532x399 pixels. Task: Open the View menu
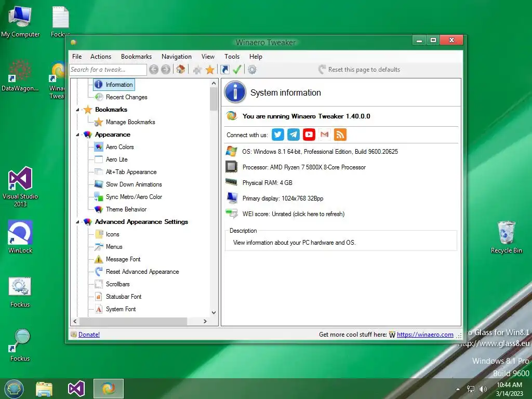(x=208, y=57)
